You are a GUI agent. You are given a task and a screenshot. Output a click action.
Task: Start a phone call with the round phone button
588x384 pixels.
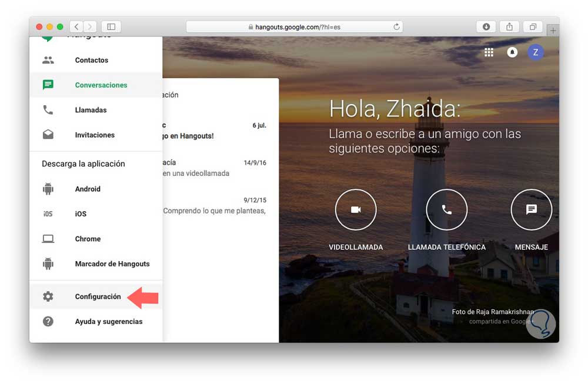tap(447, 209)
